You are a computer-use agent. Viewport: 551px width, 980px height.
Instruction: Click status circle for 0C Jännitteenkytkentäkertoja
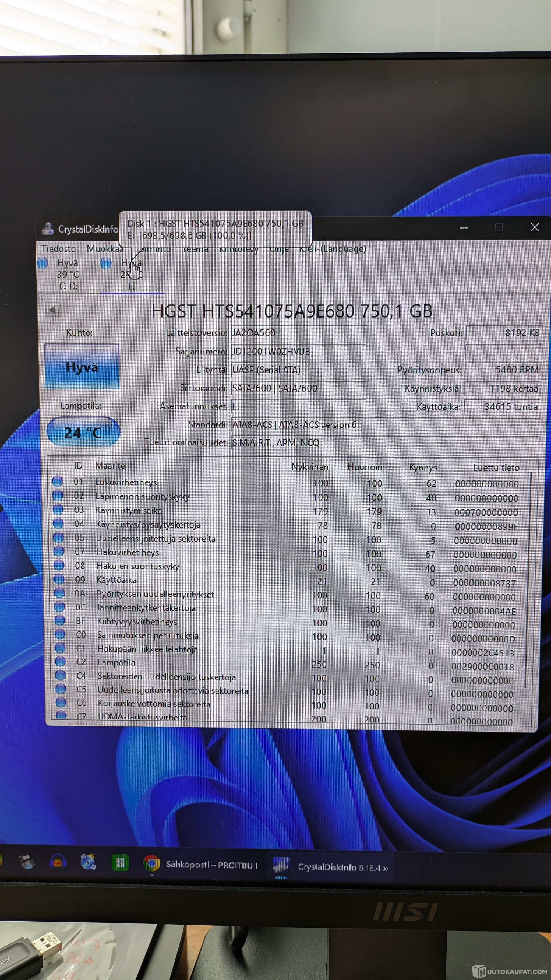click(x=60, y=606)
